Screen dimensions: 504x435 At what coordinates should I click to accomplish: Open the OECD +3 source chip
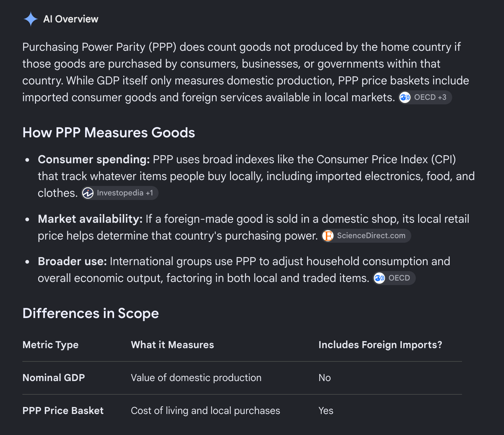pos(425,97)
